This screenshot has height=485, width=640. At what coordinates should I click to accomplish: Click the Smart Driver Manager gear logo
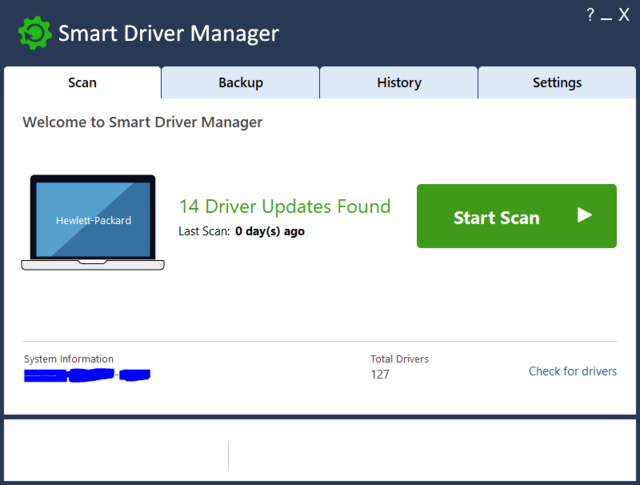(35, 33)
